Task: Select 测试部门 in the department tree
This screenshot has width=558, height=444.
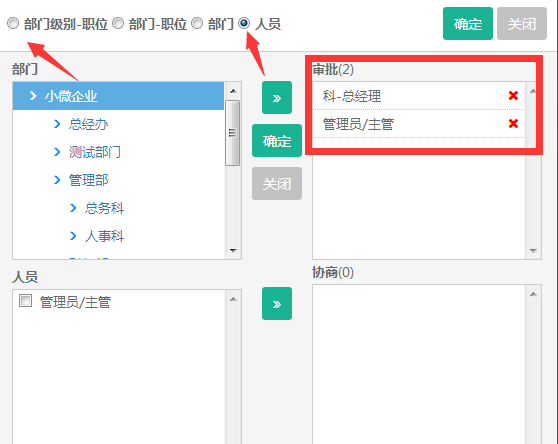Action: coord(95,152)
